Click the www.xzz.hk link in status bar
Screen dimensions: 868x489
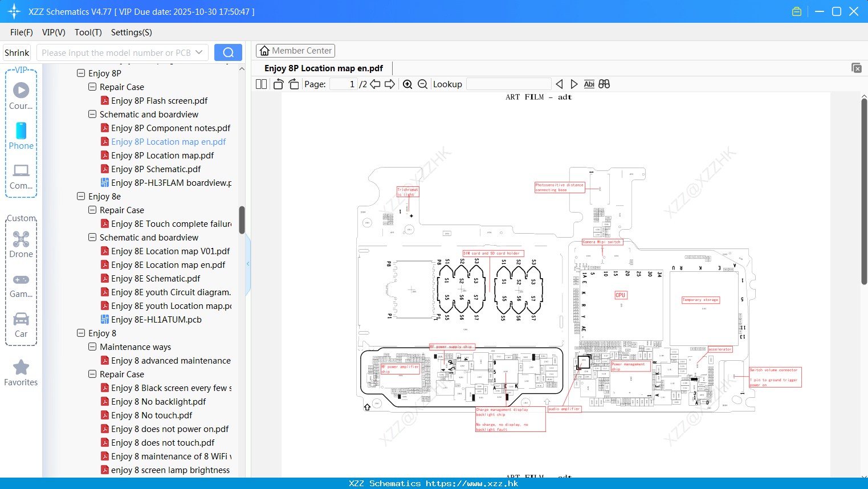coord(472,483)
